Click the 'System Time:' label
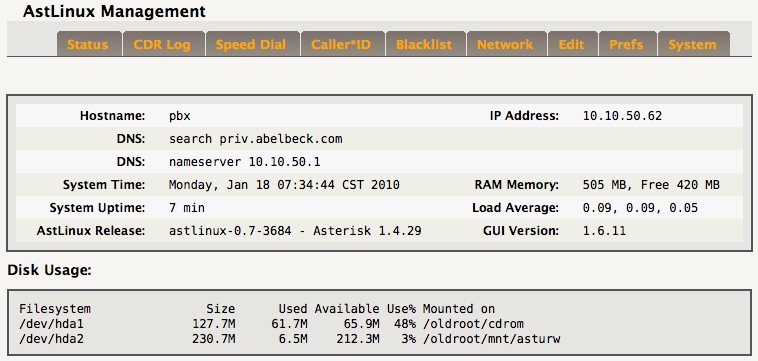Image resolution: width=758 pixels, height=361 pixels. (x=104, y=185)
